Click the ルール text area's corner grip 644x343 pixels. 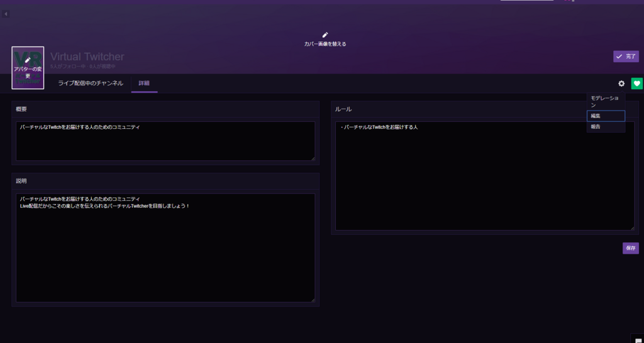pos(632,227)
